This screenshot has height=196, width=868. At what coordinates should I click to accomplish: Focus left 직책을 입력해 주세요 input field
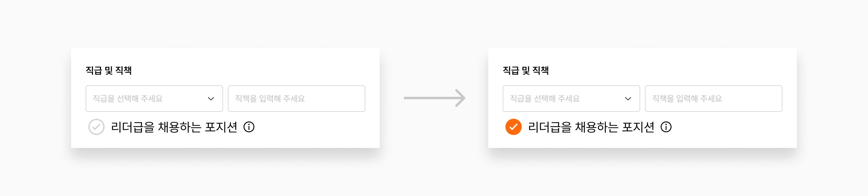point(297,99)
